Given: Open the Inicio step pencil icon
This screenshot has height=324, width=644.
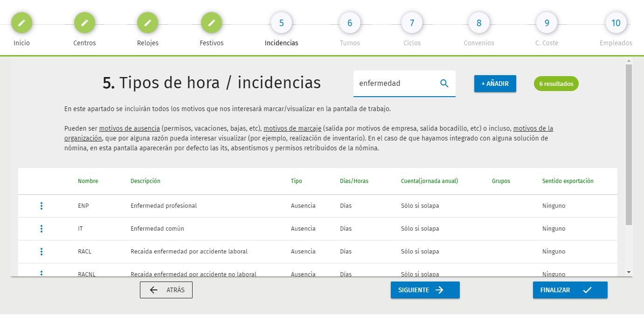Looking at the screenshot, I should point(21,23).
